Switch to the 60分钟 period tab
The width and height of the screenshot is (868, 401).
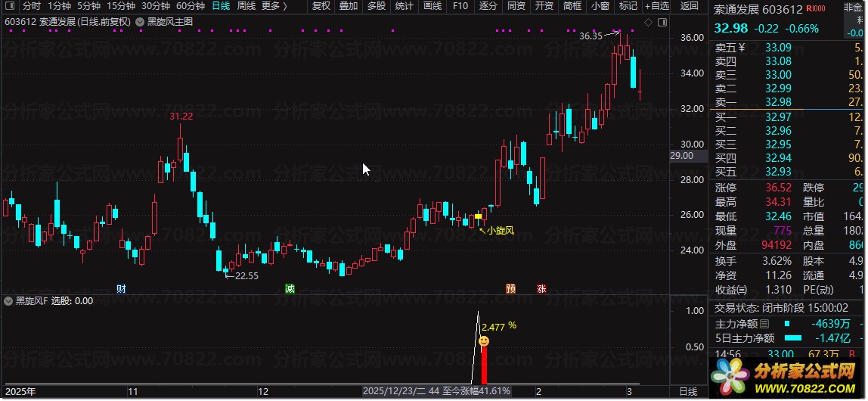[190, 6]
